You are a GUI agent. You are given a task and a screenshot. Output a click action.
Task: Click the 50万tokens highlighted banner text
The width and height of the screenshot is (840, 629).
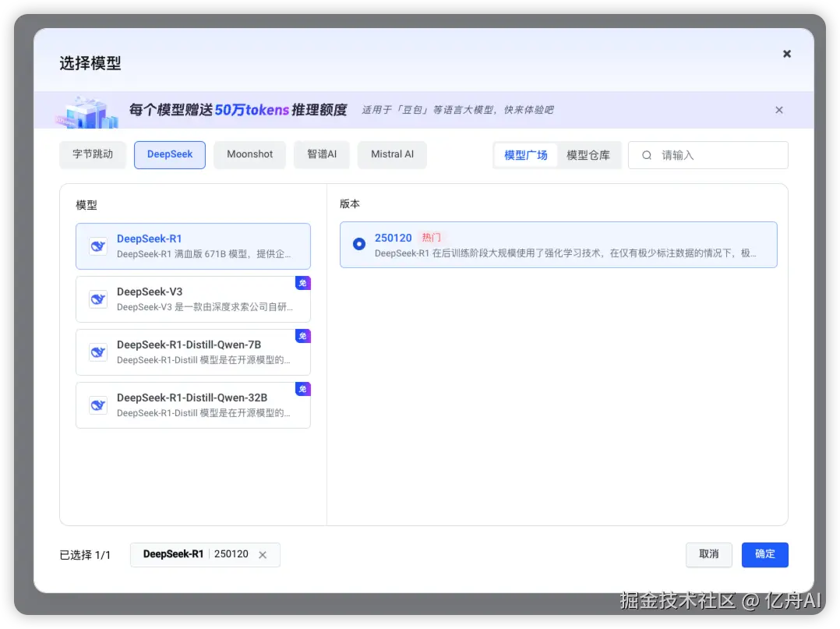coord(252,110)
